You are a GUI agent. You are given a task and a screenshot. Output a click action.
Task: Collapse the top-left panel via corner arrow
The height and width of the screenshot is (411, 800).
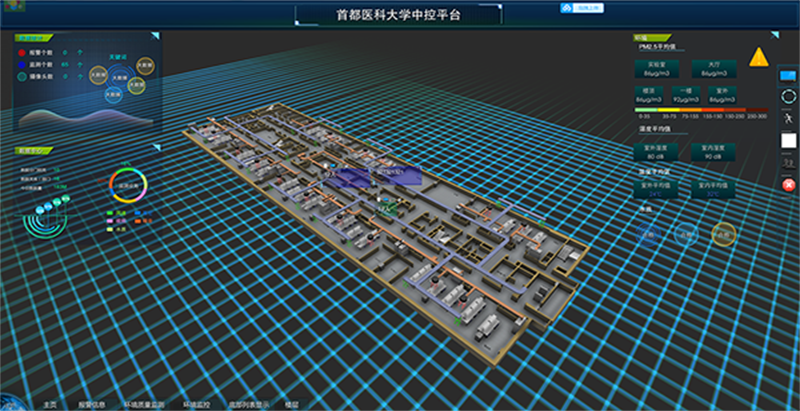pos(155,36)
